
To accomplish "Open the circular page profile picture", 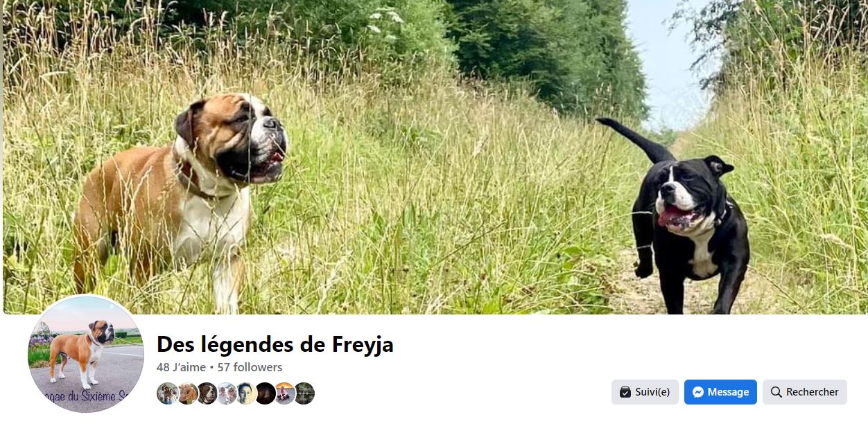I will pyautogui.click(x=86, y=354).
